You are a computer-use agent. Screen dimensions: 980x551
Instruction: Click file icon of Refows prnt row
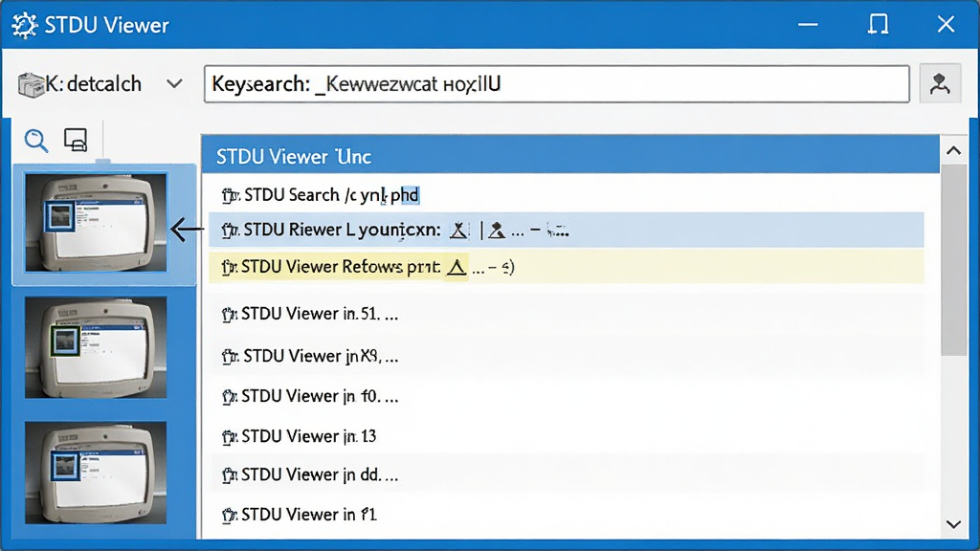(x=229, y=268)
